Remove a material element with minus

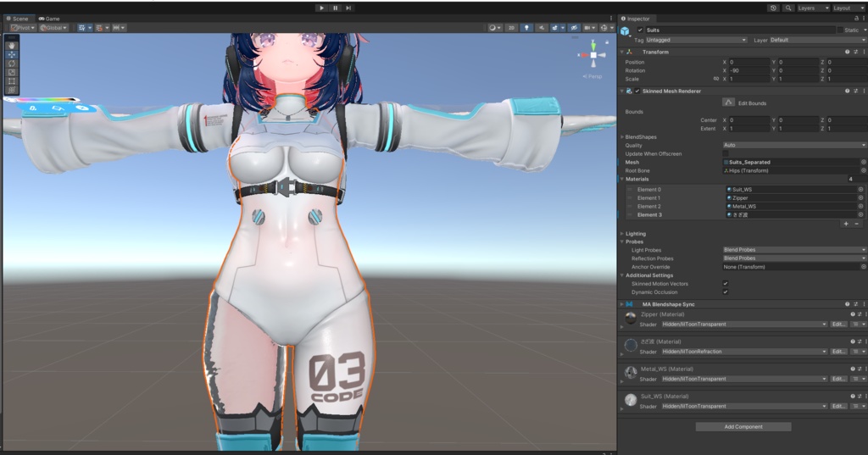coord(856,224)
